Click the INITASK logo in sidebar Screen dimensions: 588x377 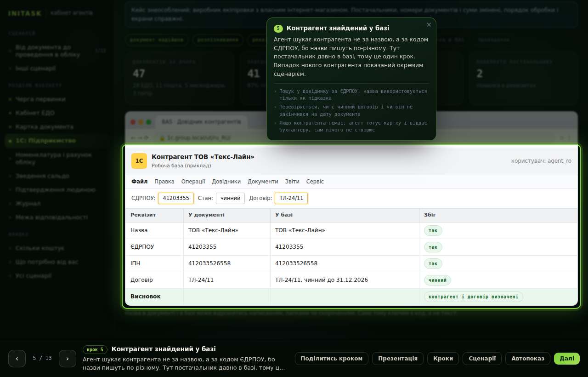click(24, 13)
